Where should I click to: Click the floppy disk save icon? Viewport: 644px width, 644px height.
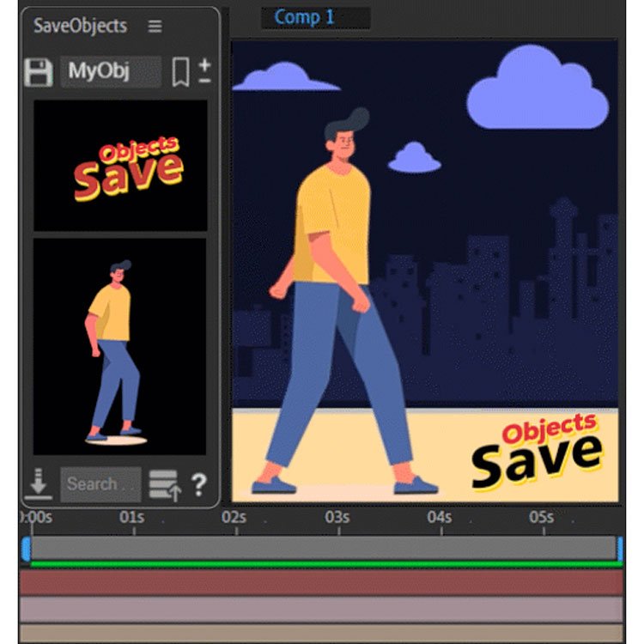38,72
